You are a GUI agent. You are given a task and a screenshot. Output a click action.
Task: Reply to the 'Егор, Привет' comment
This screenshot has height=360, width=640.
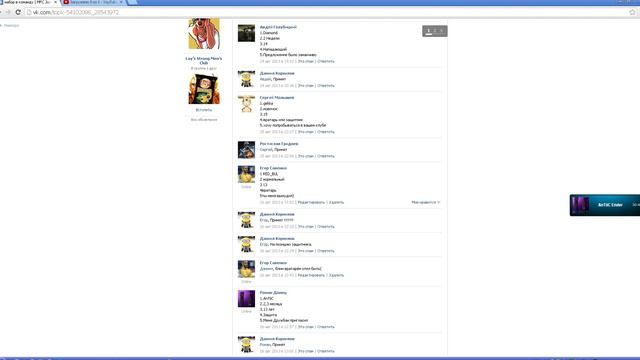point(326,227)
